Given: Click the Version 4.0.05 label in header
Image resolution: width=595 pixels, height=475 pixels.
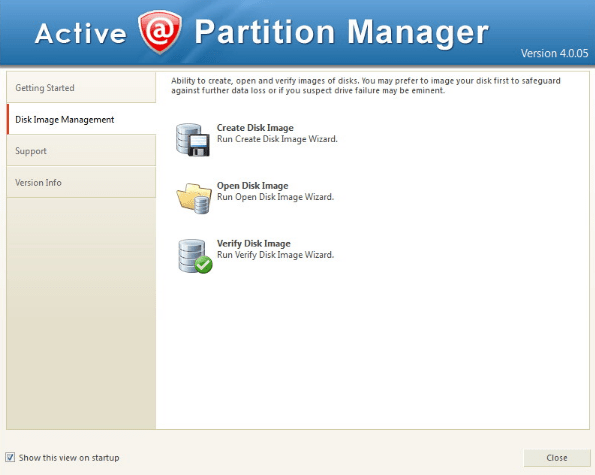Looking at the screenshot, I should 554,53.
